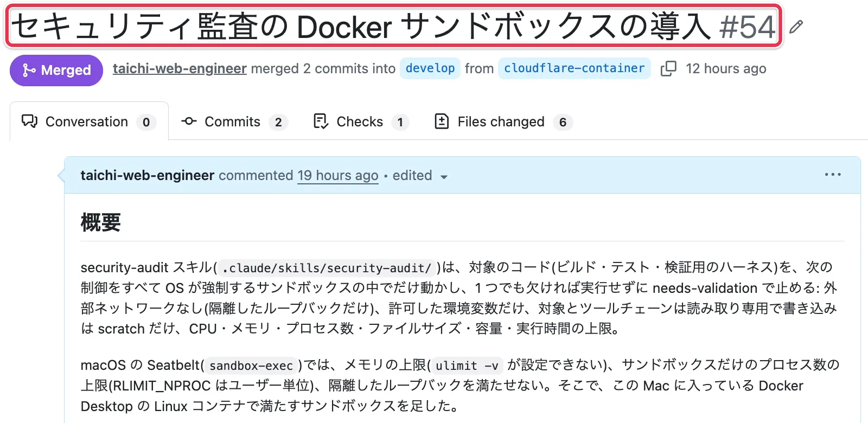The image size is (868, 423).
Task: Switch to the Commits tab
Action: tap(234, 121)
